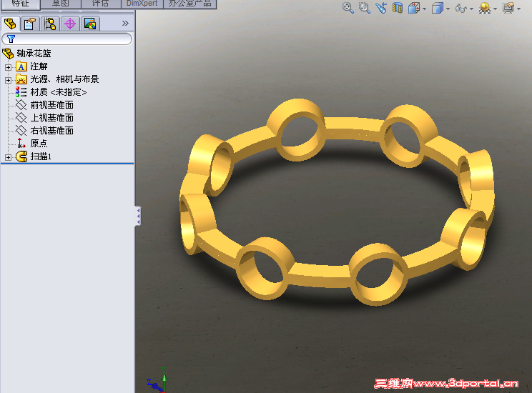Click the 前视基准面 plane icon

point(21,105)
